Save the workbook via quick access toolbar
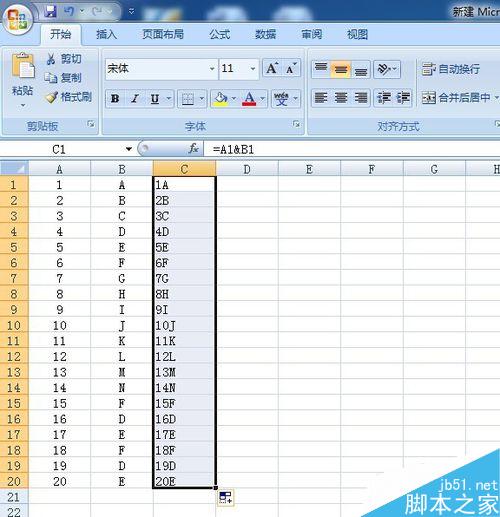 [x=51, y=12]
